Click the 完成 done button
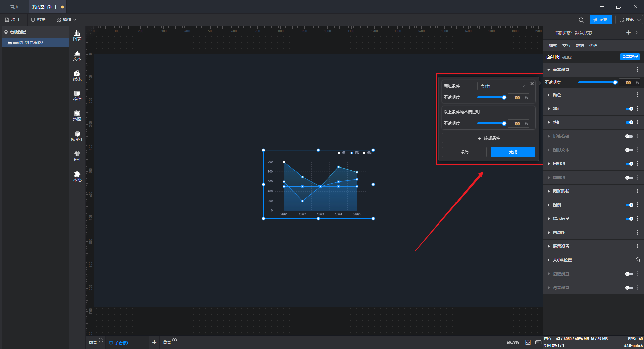 513,152
